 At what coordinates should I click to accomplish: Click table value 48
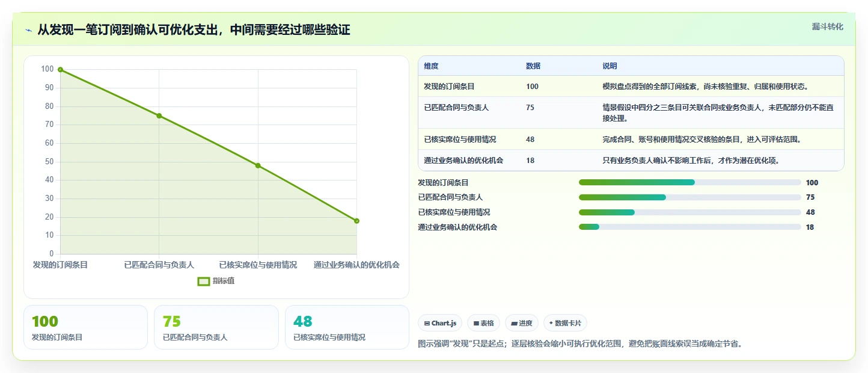click(x=530, y=140)
